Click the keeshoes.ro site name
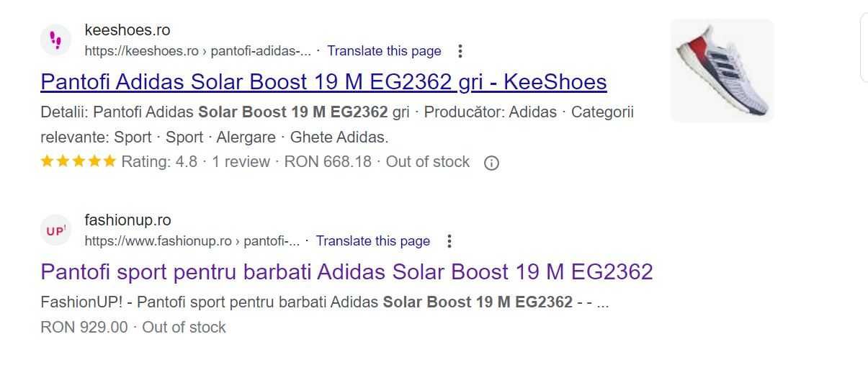The width and height of the screenshot is (868, 365). click(127, 30)
